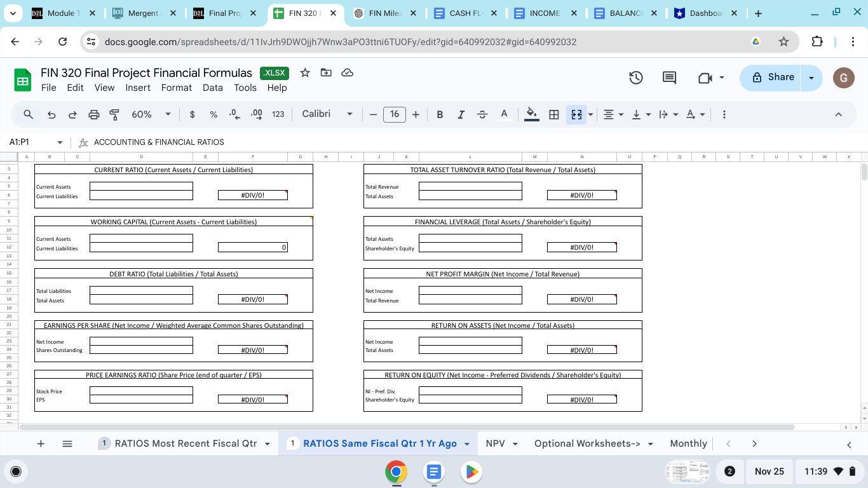Open the Calibri font dropdown
The height and width of the screenshot is (488, 868).
pyautogui.click(x=327, y=114)
